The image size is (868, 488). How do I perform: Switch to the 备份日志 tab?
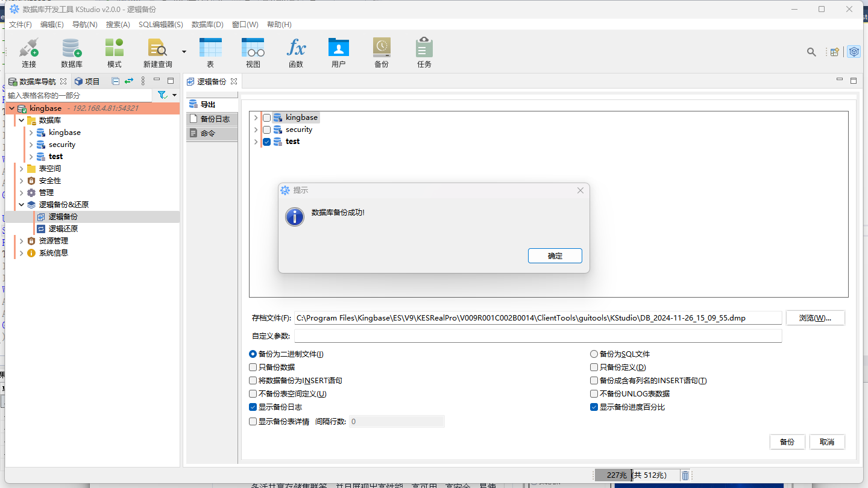point(212,119)
